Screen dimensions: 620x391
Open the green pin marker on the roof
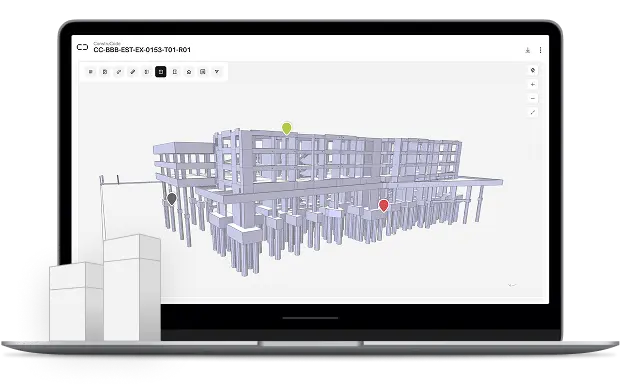[x=287, y=128]
